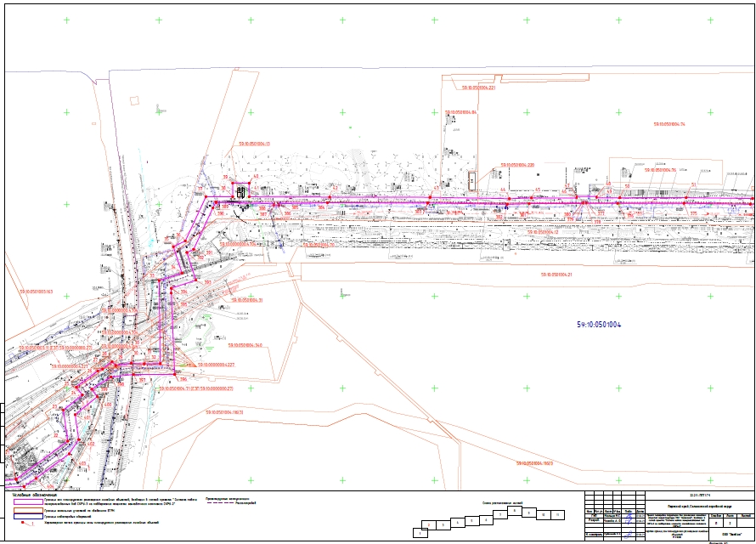Select the red characteristic point legend symbol
This screenshot has width=756, height=544.
click(x=27, y=523)
